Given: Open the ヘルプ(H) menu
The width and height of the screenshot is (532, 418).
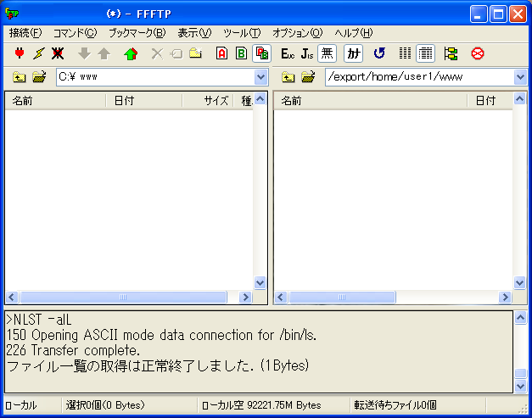Looking at the screenshot, I should [354, 33].
